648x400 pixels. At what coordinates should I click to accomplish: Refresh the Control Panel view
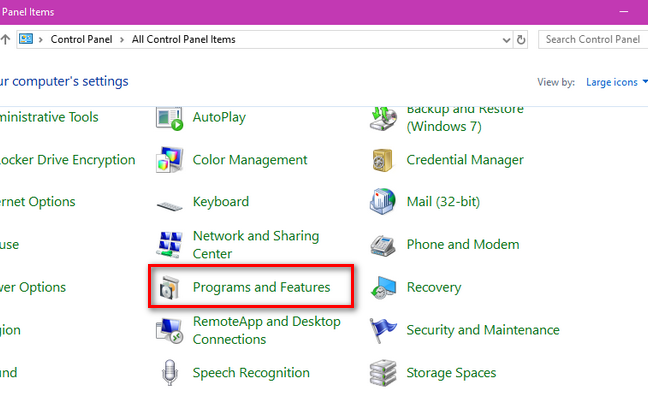(521, 40)
